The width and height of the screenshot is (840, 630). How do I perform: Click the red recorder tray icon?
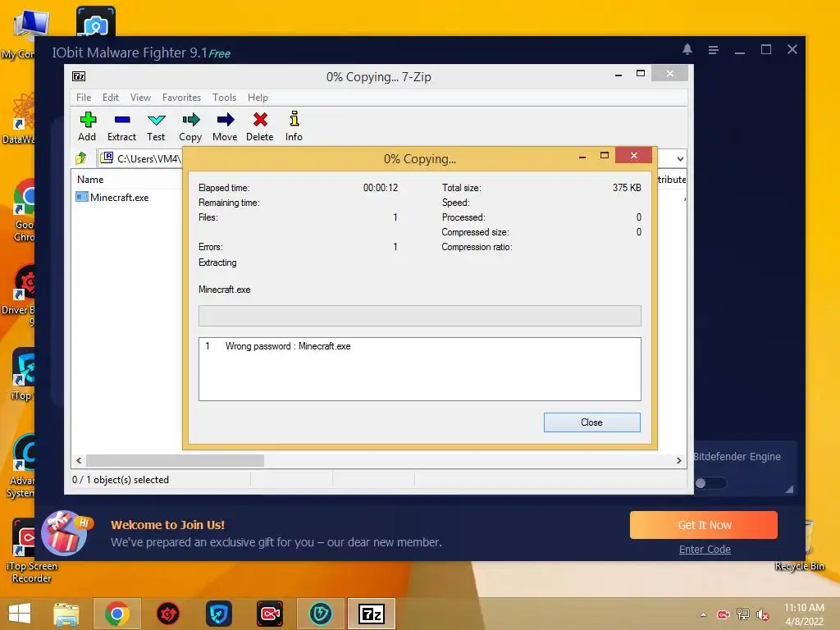click(x=724, y=614)
